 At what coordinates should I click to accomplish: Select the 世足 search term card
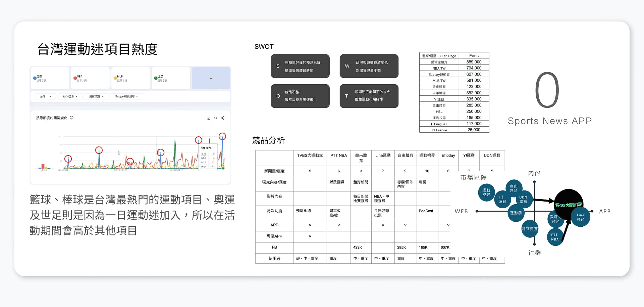[171, 78]
